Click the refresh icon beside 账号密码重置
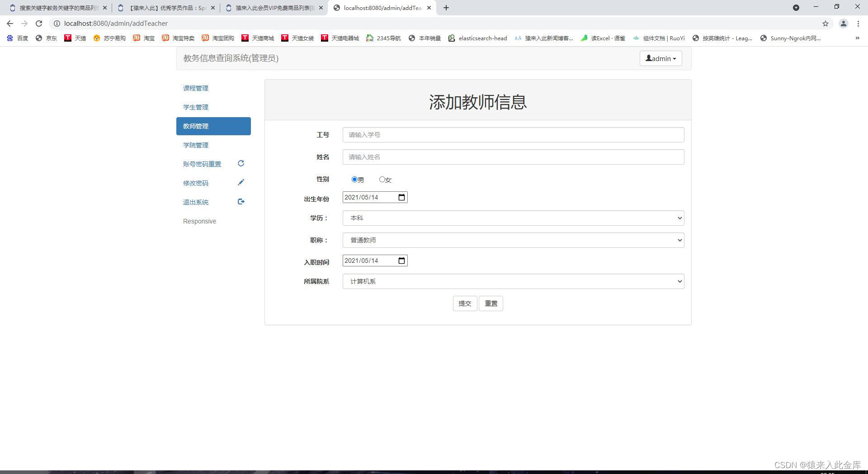Image resolution: width=868 pixels, height=474 pixels. (241, 163)
